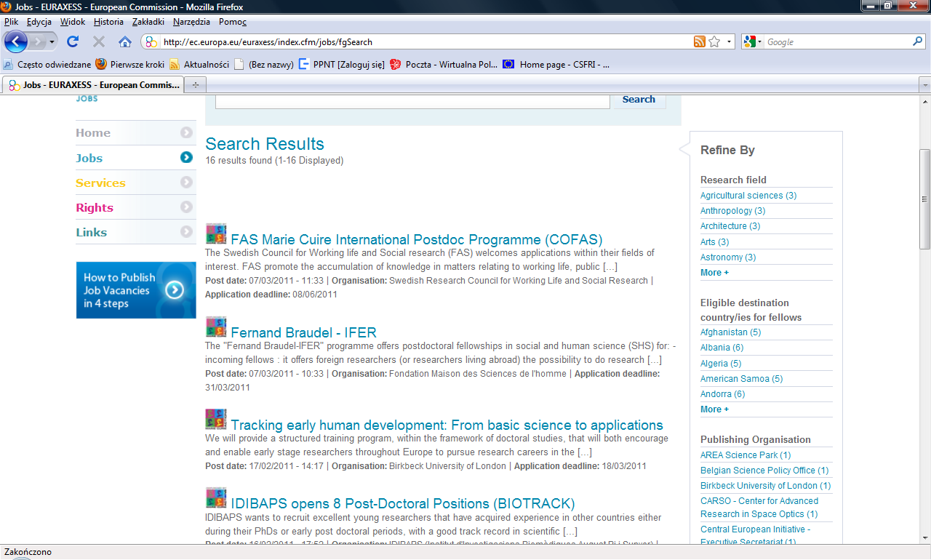This screenshot has width=931, height=560.
Task: Click into the job search text field
Action: (x=412, y=100)
